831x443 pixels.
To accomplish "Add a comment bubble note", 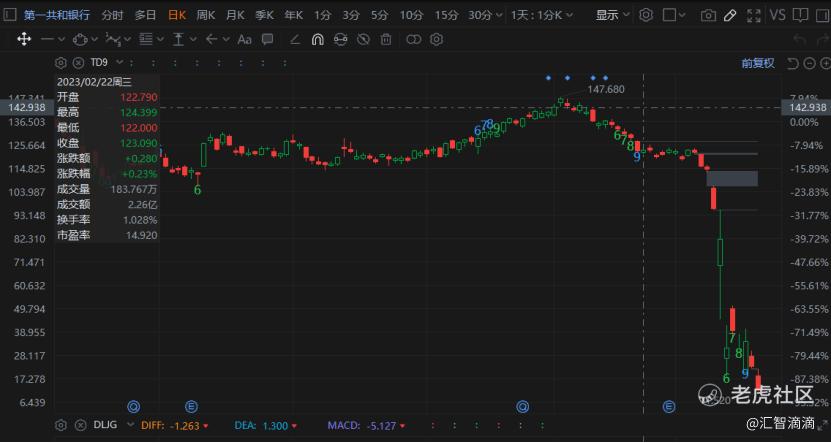I will (268, 39).
